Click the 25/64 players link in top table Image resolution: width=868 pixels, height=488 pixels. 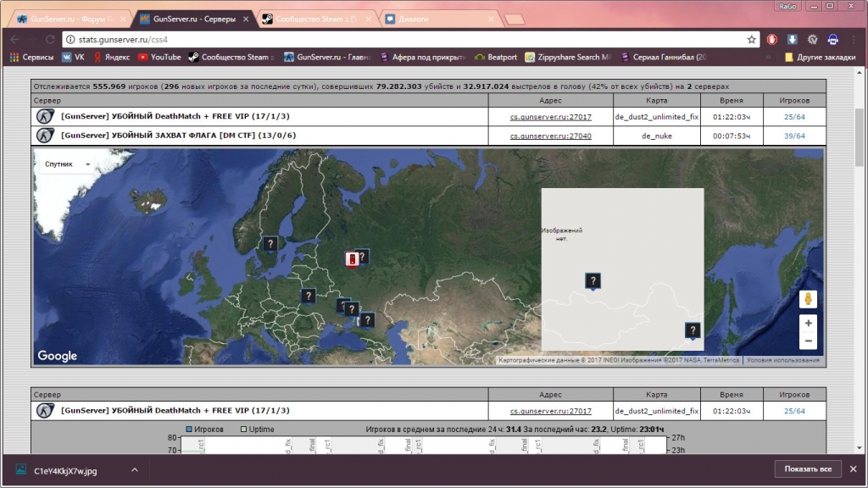794,116
